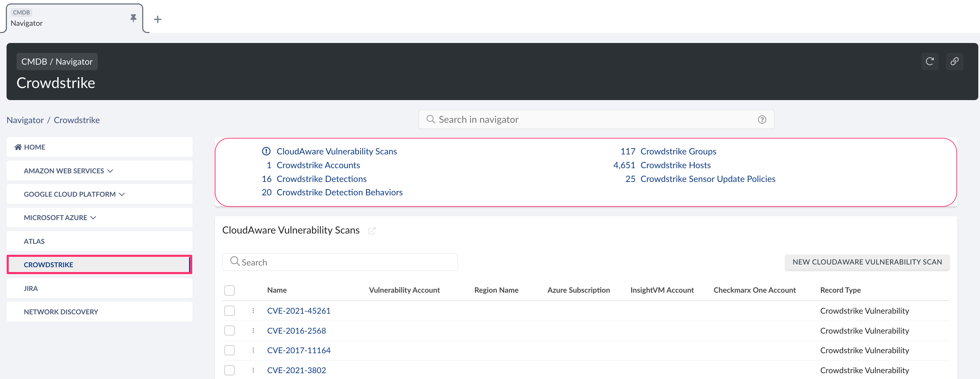Check the CVE-2016-2568 row checkbox
This screenshot has width=980, height=379.
tap(229, 331)
